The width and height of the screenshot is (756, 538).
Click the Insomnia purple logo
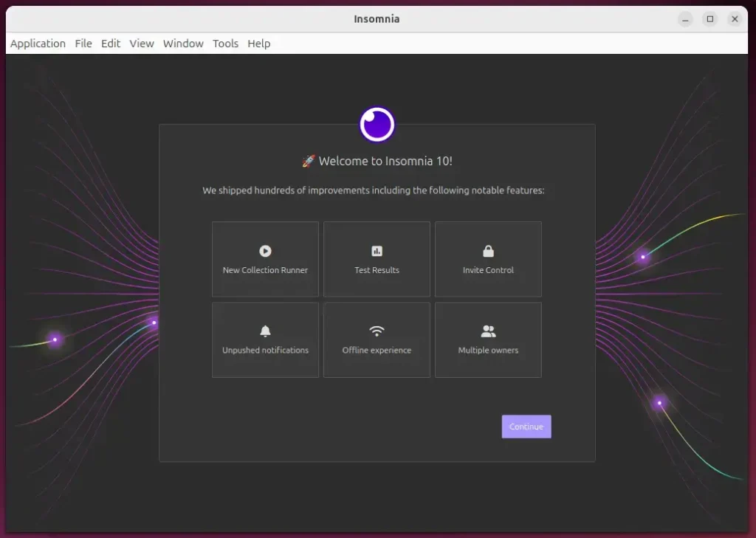pos(377,125)
